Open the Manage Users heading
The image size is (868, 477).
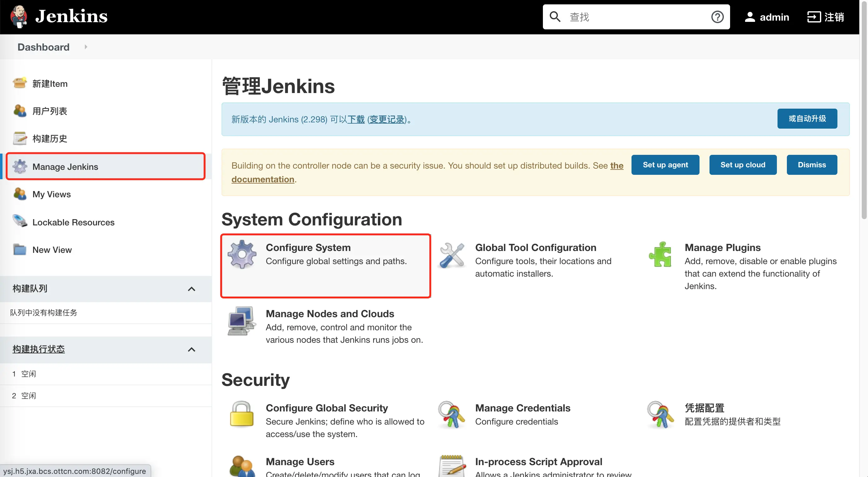[300, 461]
